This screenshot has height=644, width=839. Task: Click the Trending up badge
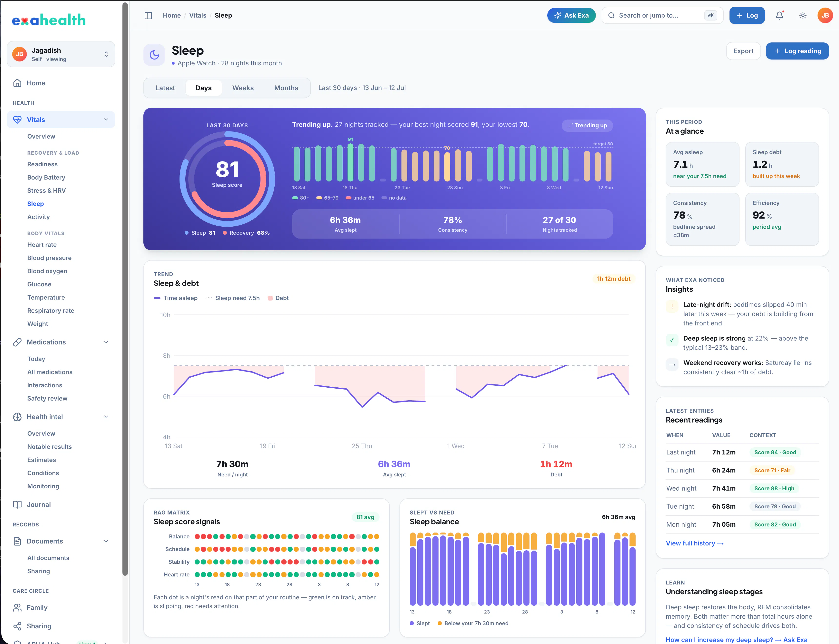(587, 125)
